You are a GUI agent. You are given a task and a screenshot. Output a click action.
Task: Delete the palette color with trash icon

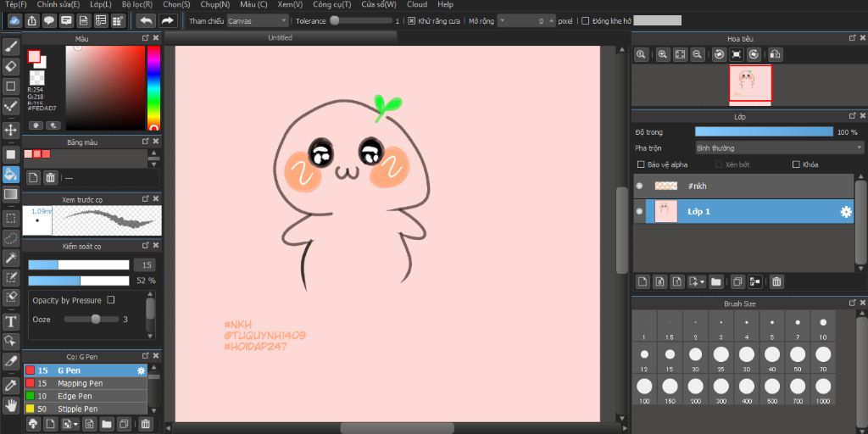click(x=50, y=178)
